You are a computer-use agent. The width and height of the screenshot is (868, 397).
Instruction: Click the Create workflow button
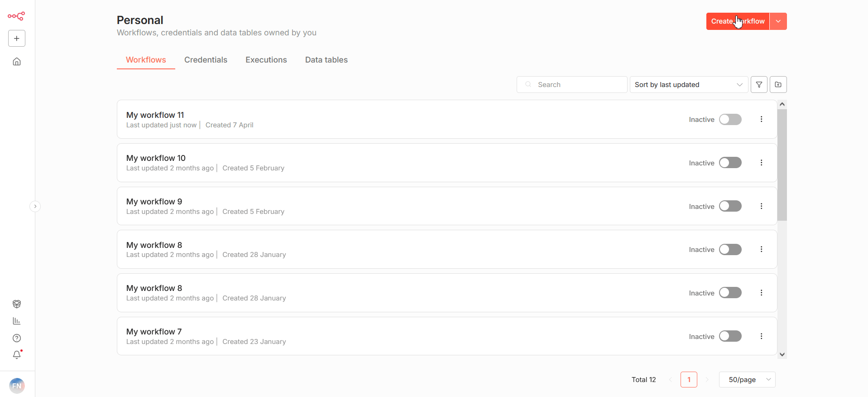click(738, 21)
